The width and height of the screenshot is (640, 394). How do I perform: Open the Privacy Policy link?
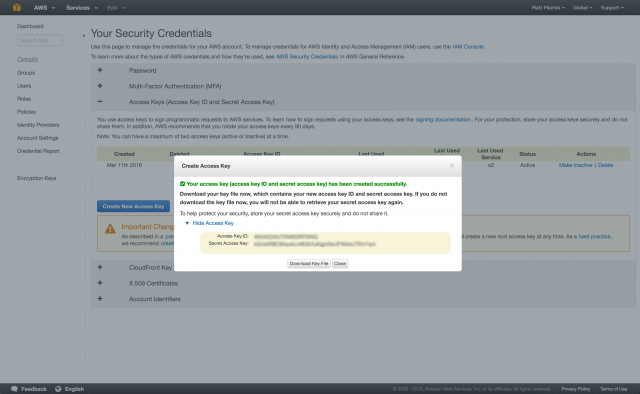click(x=576, y=389)
